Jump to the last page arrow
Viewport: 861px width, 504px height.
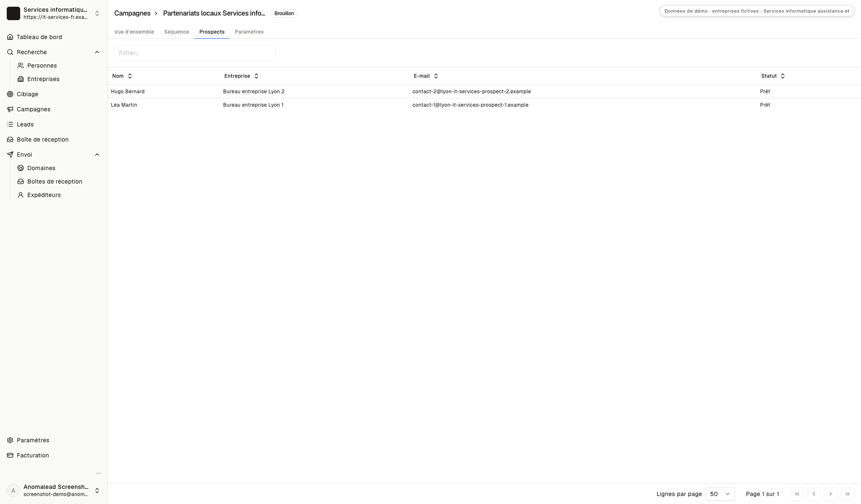[848, 494]
